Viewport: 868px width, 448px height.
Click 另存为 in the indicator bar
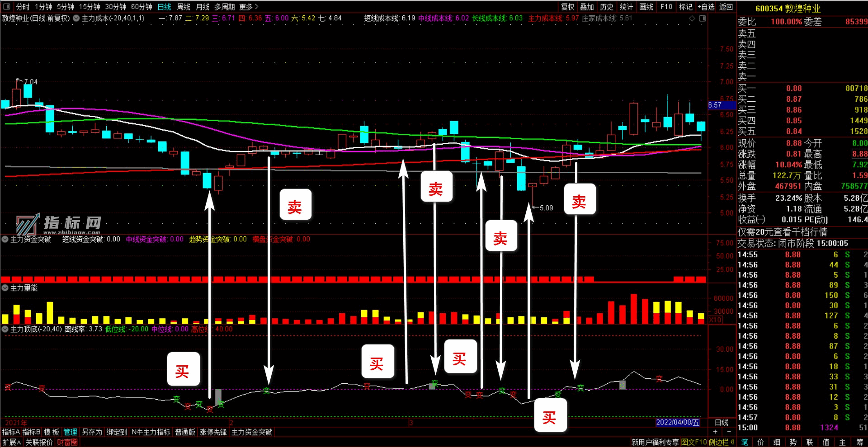(92, 432)
